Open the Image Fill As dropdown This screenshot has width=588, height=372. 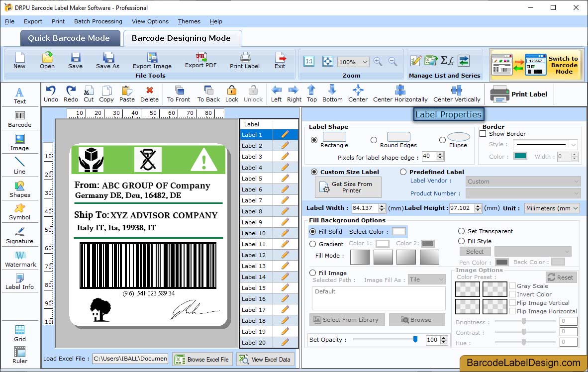click(426, 279)
